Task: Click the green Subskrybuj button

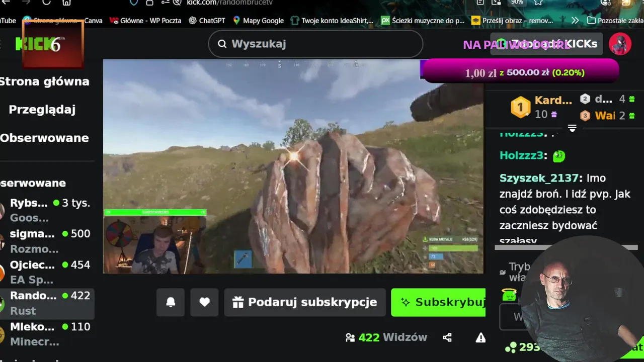Action: (x=438, y=302)
